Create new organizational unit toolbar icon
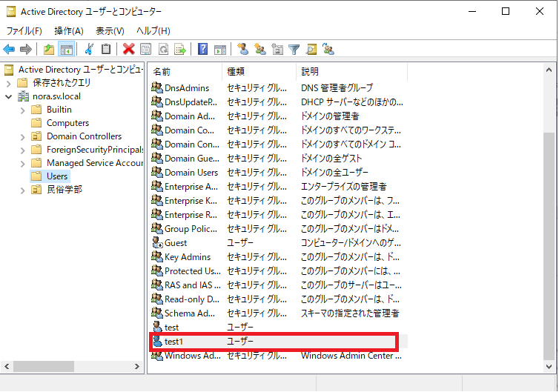559x392 pixels. pyautogui.click(x=277, y=49)
